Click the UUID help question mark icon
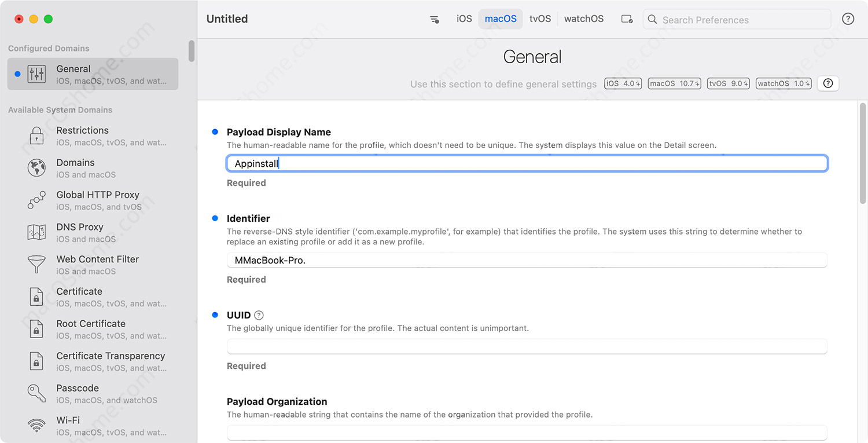 tap(259, 316)
